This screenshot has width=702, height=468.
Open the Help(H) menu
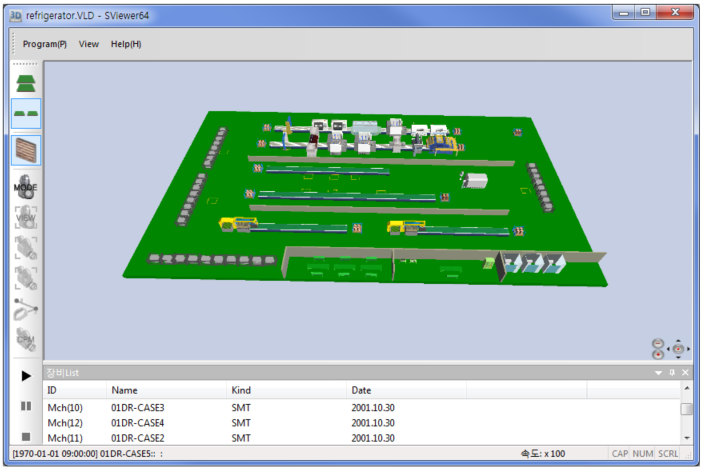click(126, 44)
